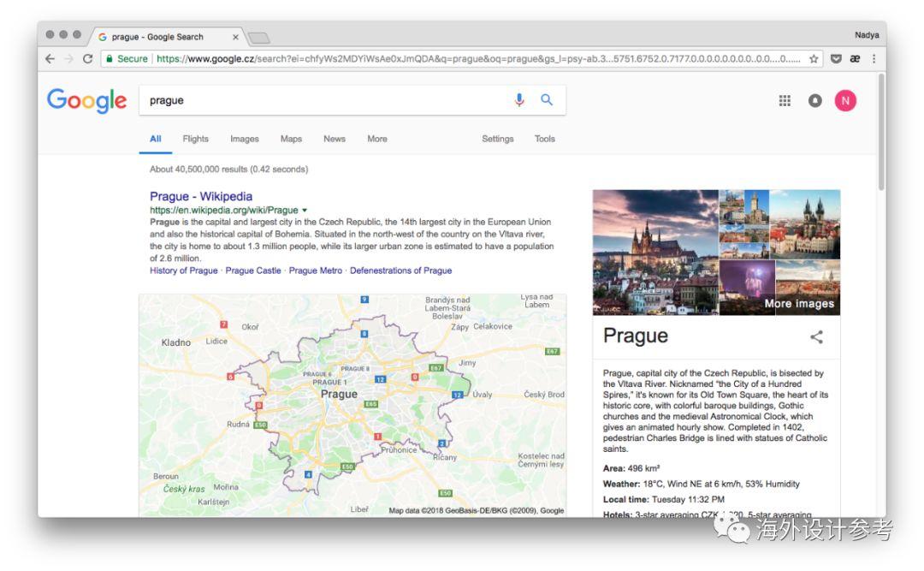Open the Pocket extension icon

tap(836, 59)
